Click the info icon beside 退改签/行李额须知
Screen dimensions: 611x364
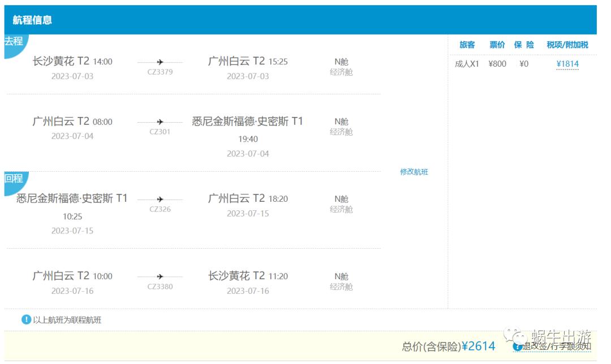[518, 345]
